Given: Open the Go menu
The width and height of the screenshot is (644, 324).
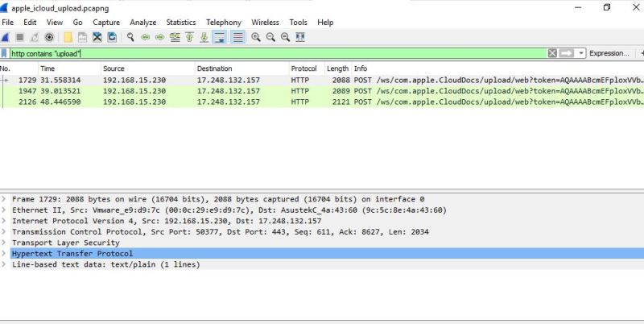Looking at the screenshot, I should 77,23.
